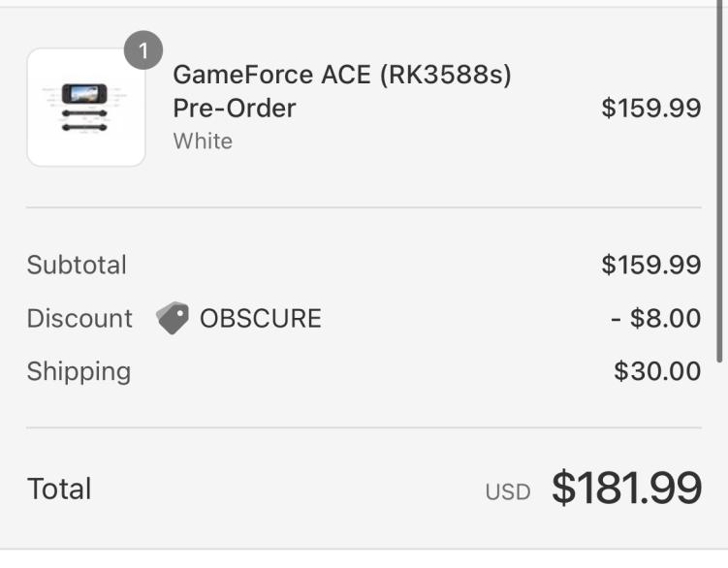Click the - $8.00 discount amount

[655, 318]
